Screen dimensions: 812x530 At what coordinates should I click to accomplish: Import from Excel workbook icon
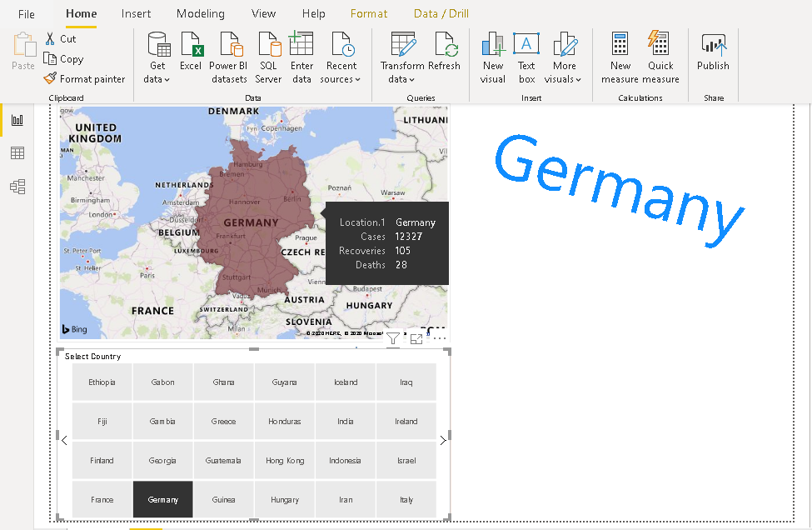pyautogui.click(x=191, y=52)
